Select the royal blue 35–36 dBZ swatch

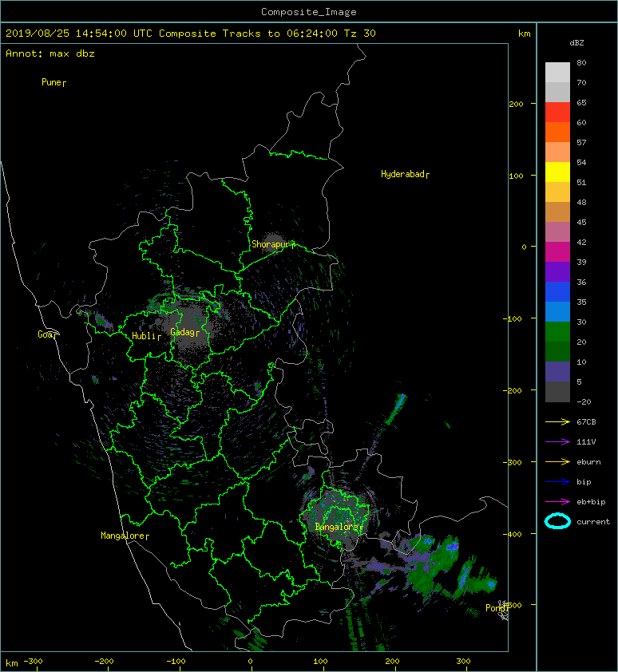(557, 292)
